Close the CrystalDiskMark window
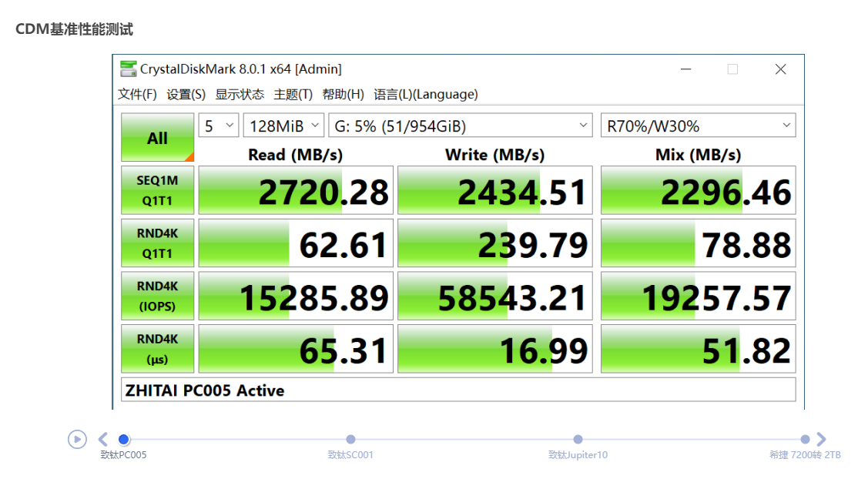 pyautogui.click(x=780, y=69)
